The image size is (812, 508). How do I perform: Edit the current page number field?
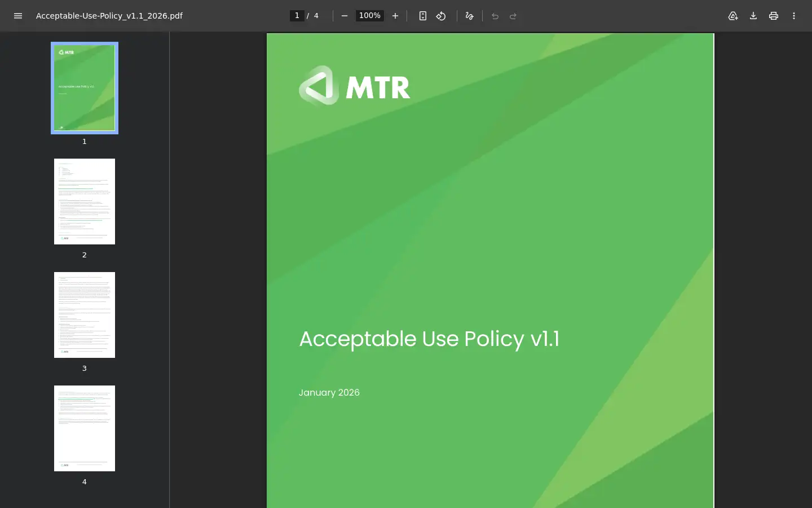pyautogui.click(x=297, y=16)
